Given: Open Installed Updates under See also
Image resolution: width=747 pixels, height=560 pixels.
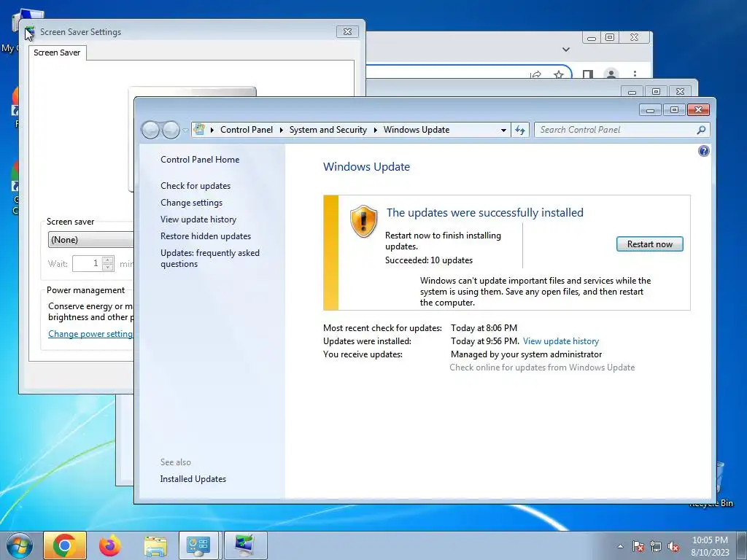Looking at the screenshot, I should tap(193, 479).
